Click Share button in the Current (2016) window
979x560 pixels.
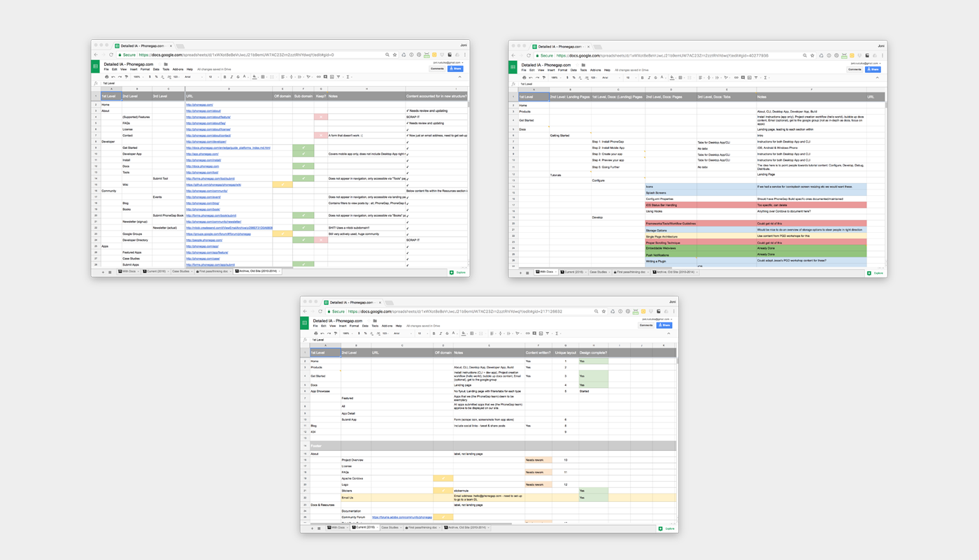(664, 325)
